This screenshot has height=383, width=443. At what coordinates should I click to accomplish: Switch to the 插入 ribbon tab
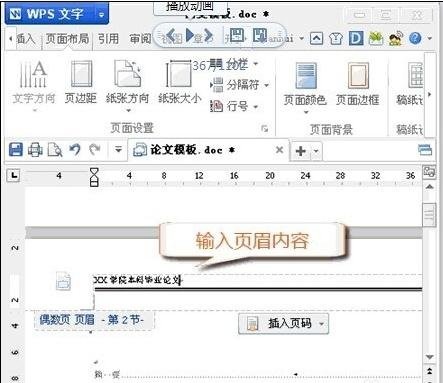pos(26,39)
